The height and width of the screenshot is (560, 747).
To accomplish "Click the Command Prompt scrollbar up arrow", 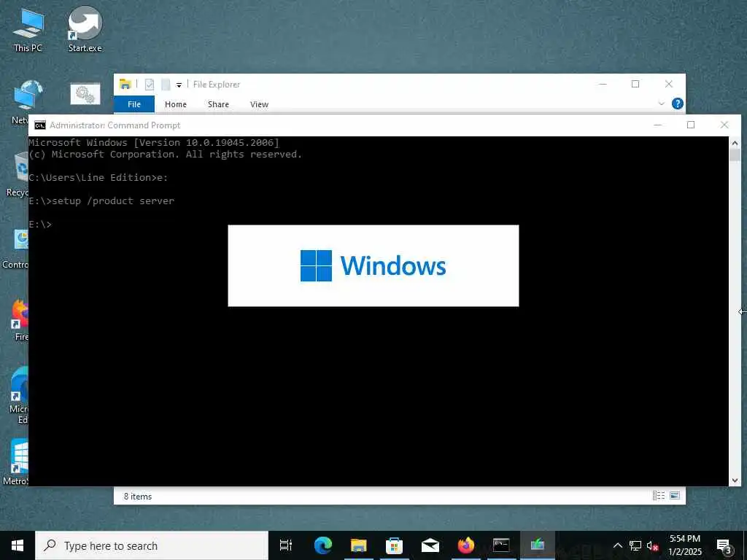I will pos(735,142).
